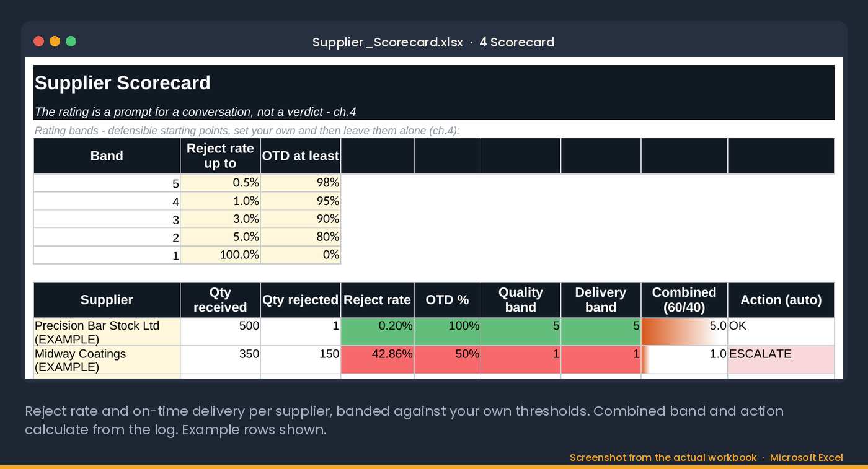The height and width of the screenshot is (469, 868).
Task: Select the Supplier Scorecard title cell
Action: pos(434,84)
